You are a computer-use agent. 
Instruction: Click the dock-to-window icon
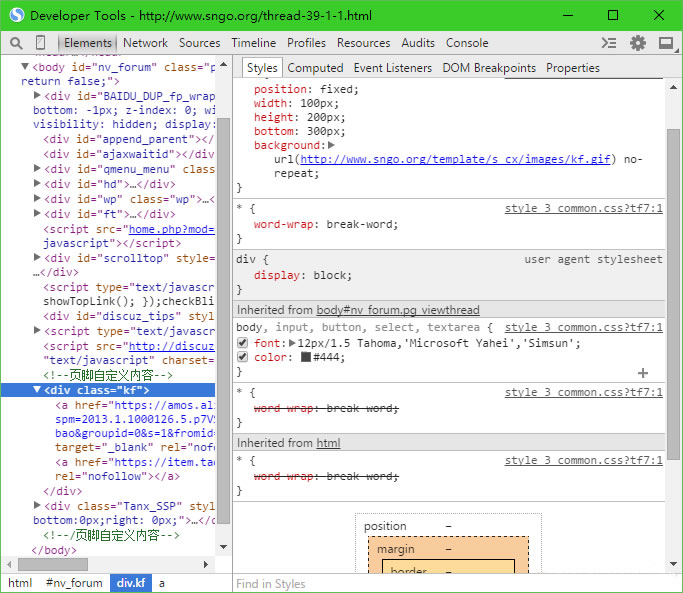click(665, 43)
